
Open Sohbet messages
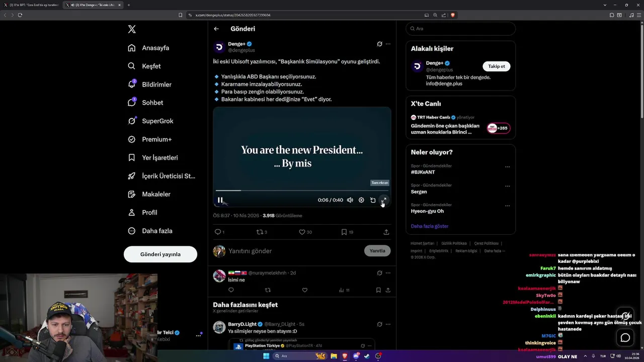point(145,103)
